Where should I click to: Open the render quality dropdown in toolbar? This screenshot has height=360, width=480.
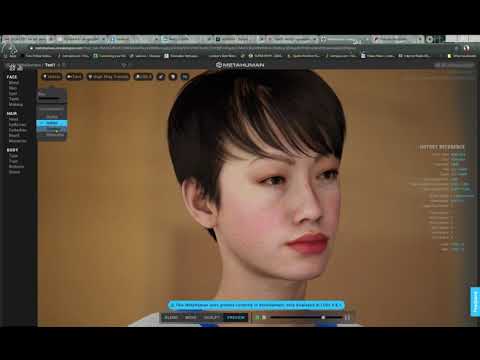(x=108, y=77)
